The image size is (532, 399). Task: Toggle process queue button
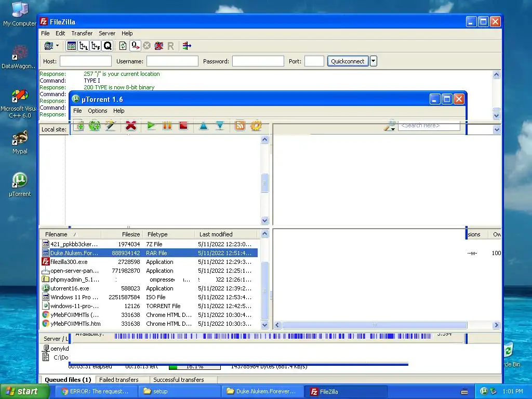pyautogui.click(x=135, y=46)
